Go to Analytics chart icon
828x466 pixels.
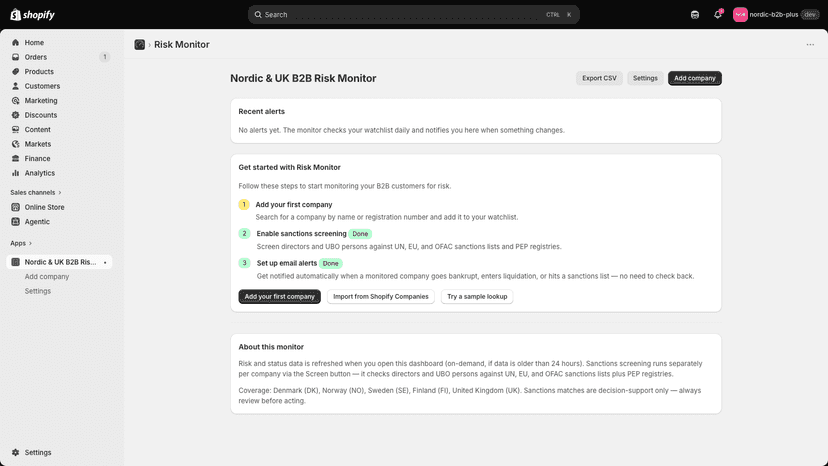pyautogui.click(x=15, y=173)
